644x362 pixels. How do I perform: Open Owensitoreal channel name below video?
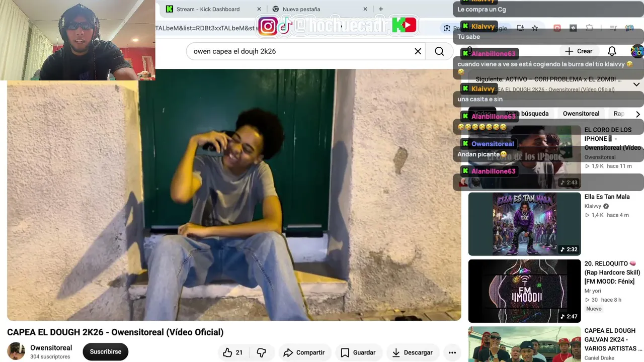point(51,348)
